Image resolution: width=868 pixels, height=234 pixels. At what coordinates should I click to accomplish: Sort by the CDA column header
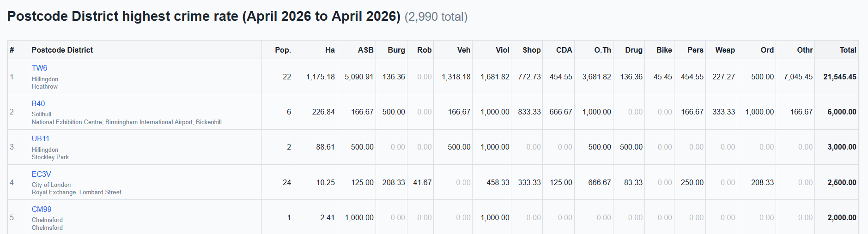(564, 50)
